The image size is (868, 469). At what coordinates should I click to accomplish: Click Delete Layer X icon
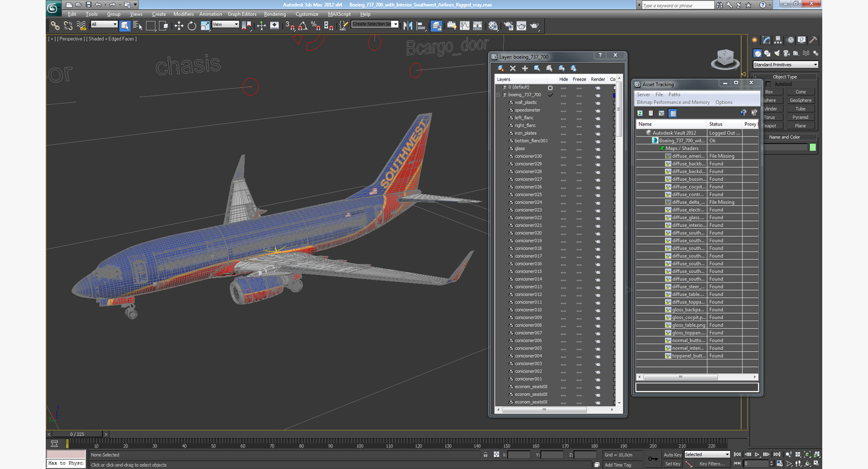coord(513,69)
